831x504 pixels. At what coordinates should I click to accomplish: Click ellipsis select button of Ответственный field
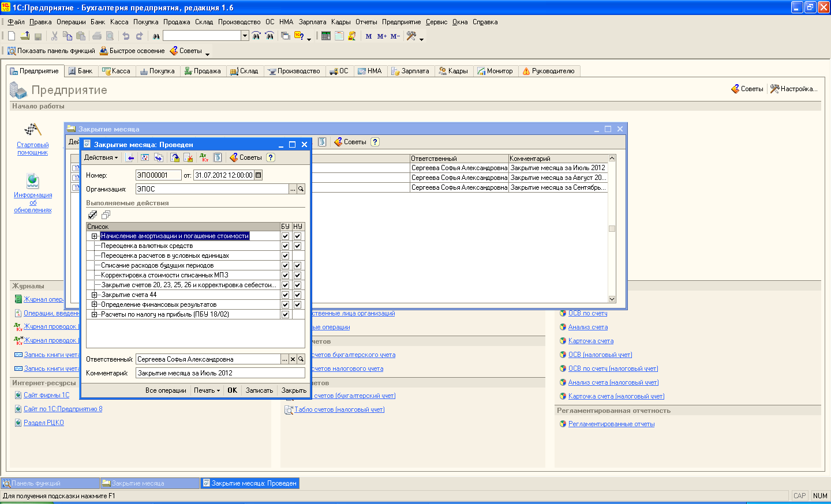(285, 359)
